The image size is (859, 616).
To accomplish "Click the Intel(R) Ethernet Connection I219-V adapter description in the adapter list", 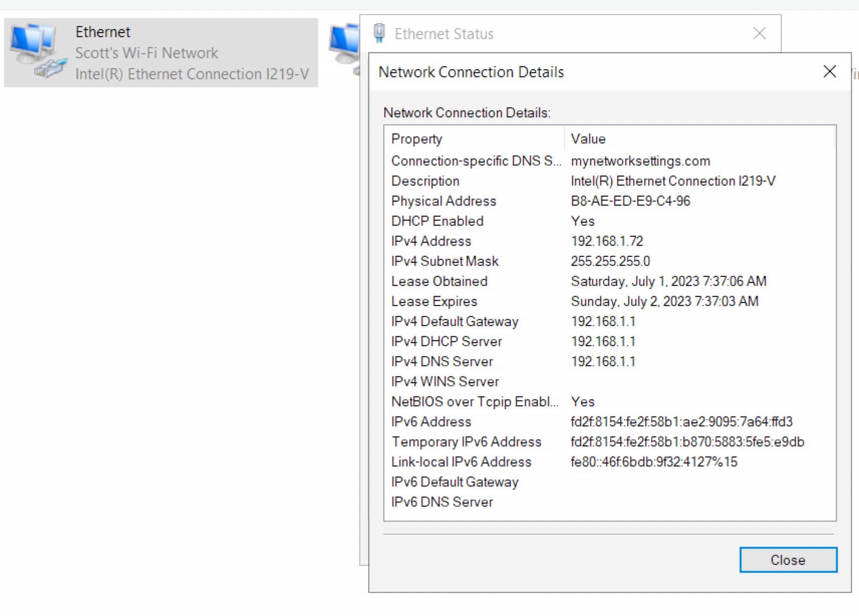I will [x=192, y=74].
